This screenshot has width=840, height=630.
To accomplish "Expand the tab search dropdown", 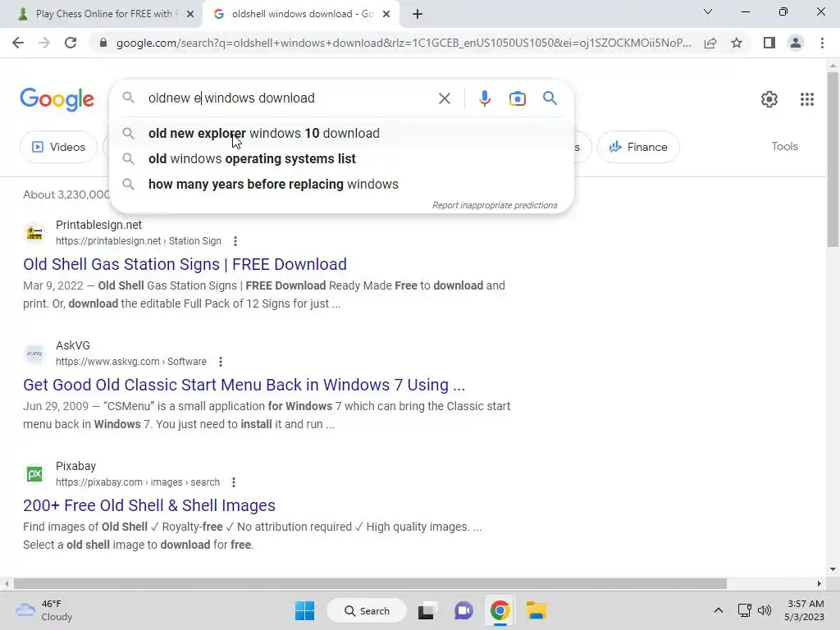I will [708, 11].
